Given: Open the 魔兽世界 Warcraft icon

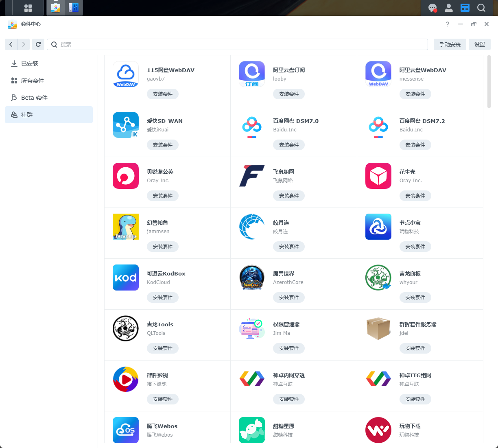Looking at the screenshot, I should (252, 278).
